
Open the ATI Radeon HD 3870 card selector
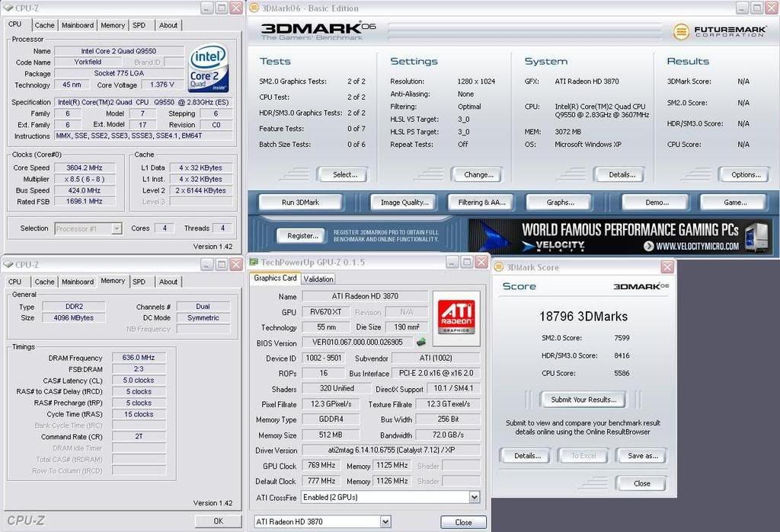point(322,521)
